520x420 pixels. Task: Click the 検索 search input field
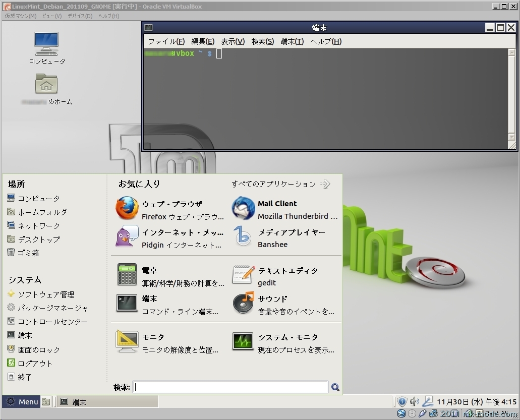click(x=231, y=387)
